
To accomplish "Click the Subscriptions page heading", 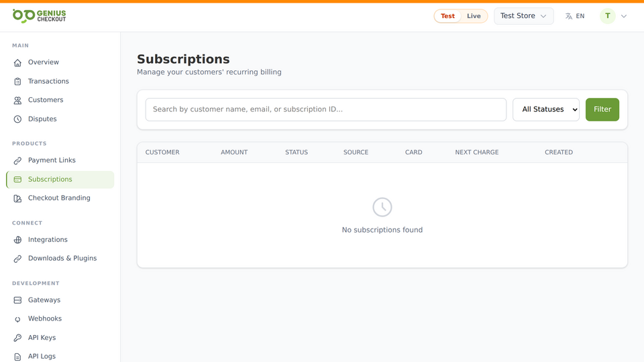I will pyautogui.click(x=183, y=59).
